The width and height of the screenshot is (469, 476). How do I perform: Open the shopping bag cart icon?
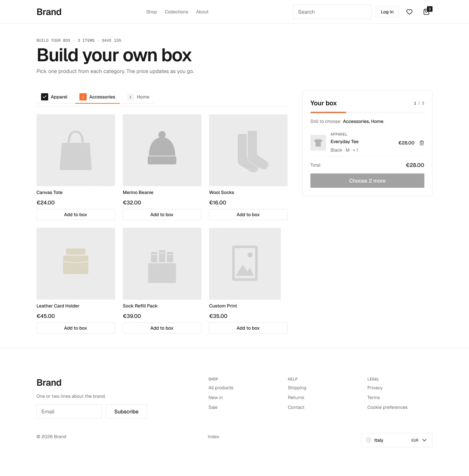click(x=426, y=12)
